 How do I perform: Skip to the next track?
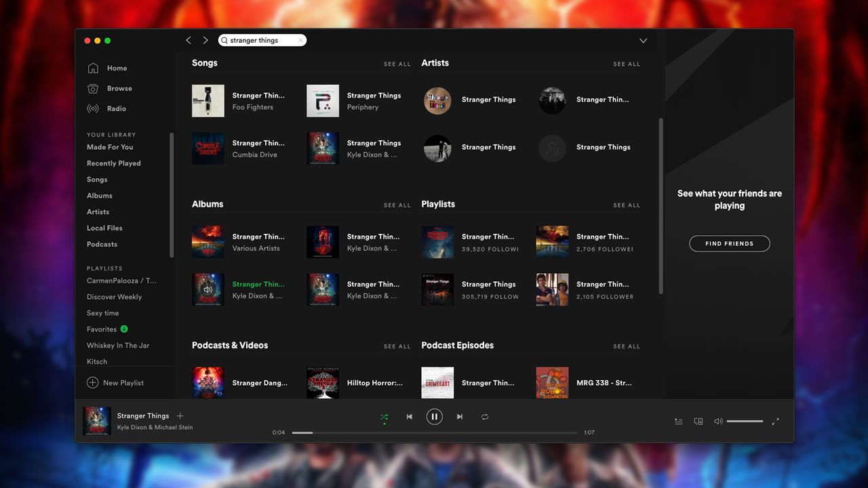click(x=460, y=417)
